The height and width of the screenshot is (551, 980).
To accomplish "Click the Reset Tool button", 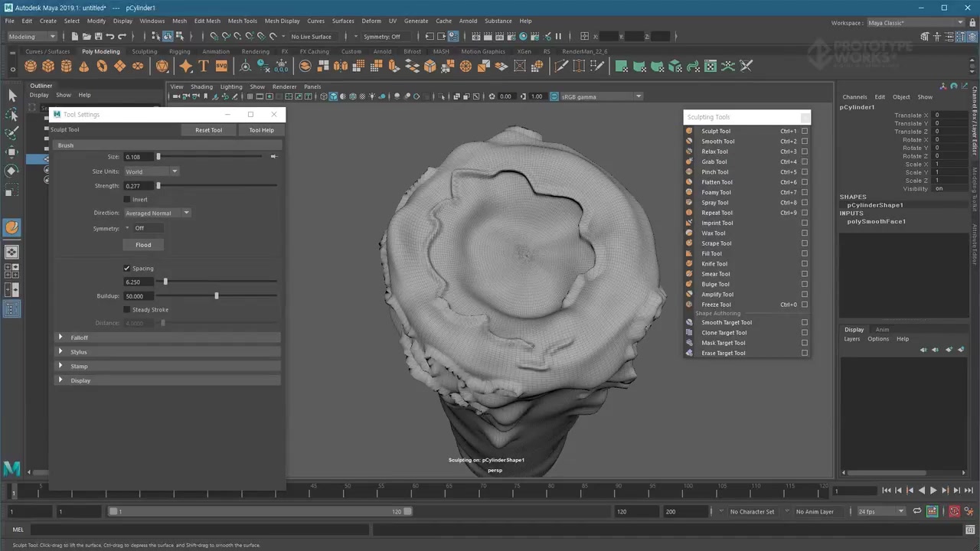I will [x=208, y=130].
